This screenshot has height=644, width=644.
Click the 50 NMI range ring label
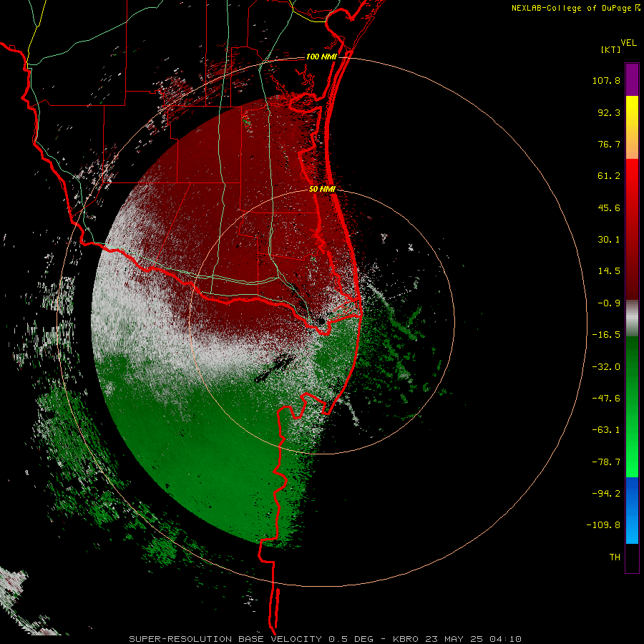(323, 189)
